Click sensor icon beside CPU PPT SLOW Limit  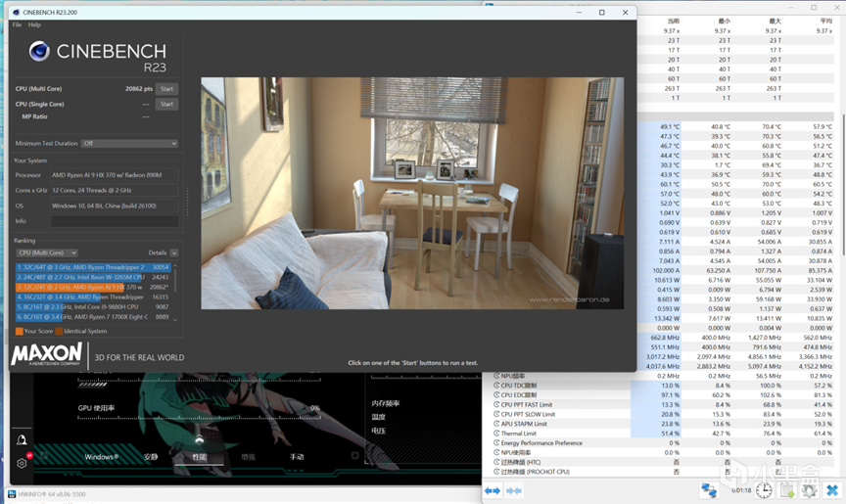pos(496,414)
